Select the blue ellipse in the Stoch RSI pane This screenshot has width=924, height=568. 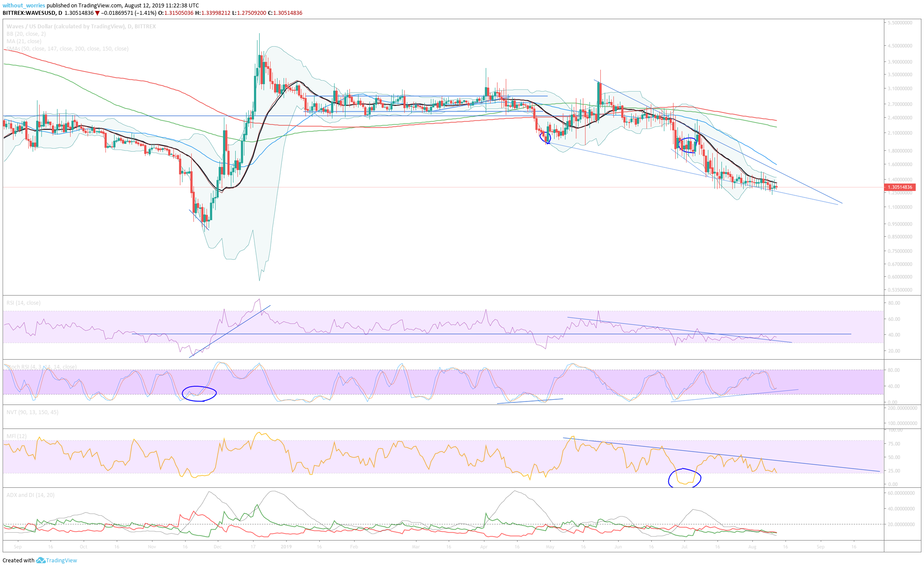tap(199, 394)
